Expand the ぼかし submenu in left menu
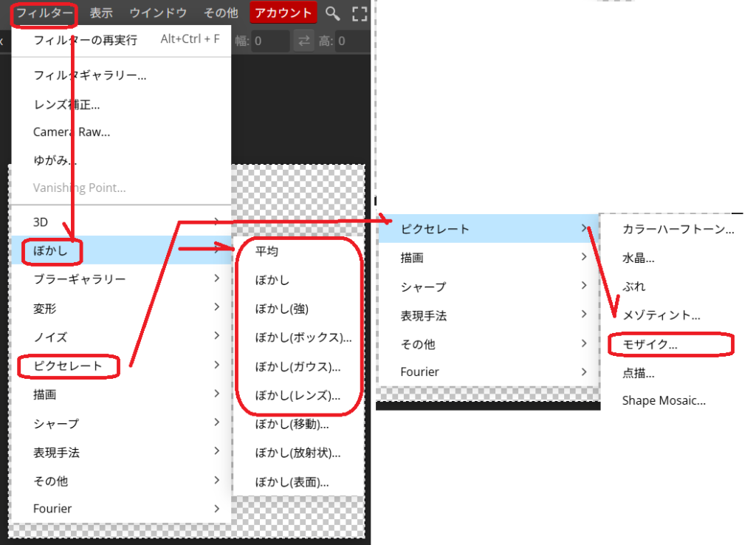This screenshot has width=756, height=545. click(121, 250)
